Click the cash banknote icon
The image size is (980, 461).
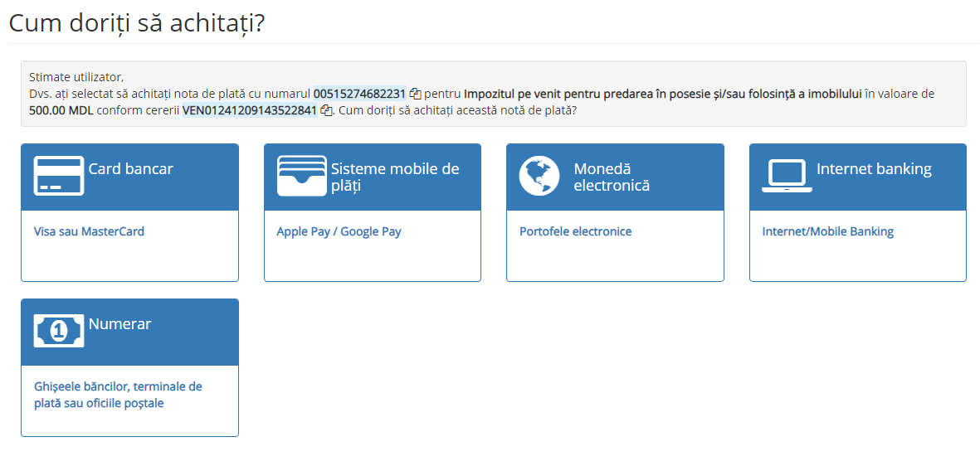pos(59,331)
